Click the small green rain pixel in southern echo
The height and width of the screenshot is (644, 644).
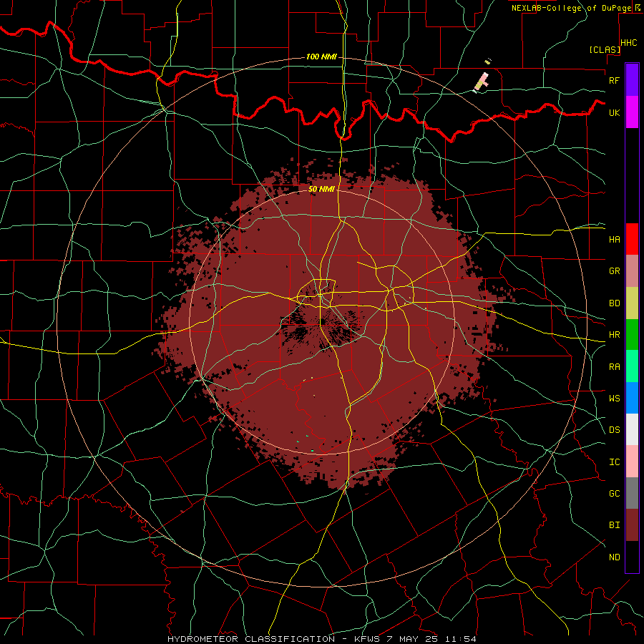[x=312, y=451]
